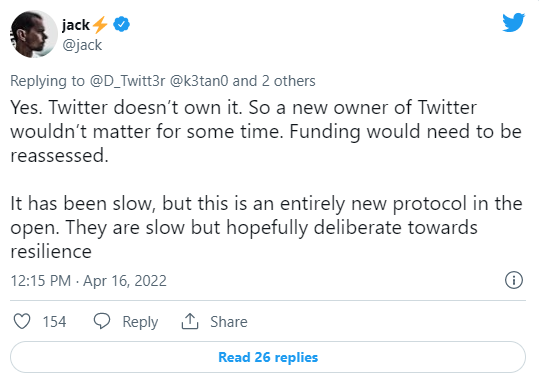539x385 pixels.
Task: Click the lightning bolt emoji by jack
Action: [100, 25]
